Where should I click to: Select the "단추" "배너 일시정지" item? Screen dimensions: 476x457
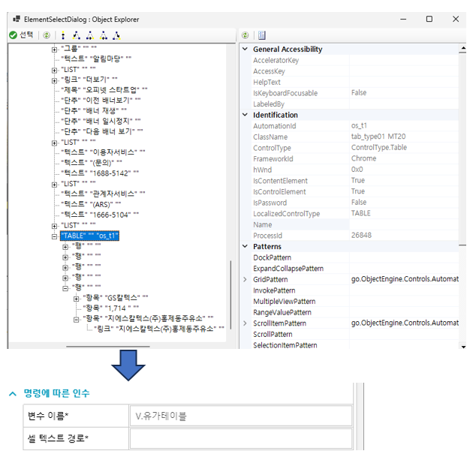click(x=101, y=121)
